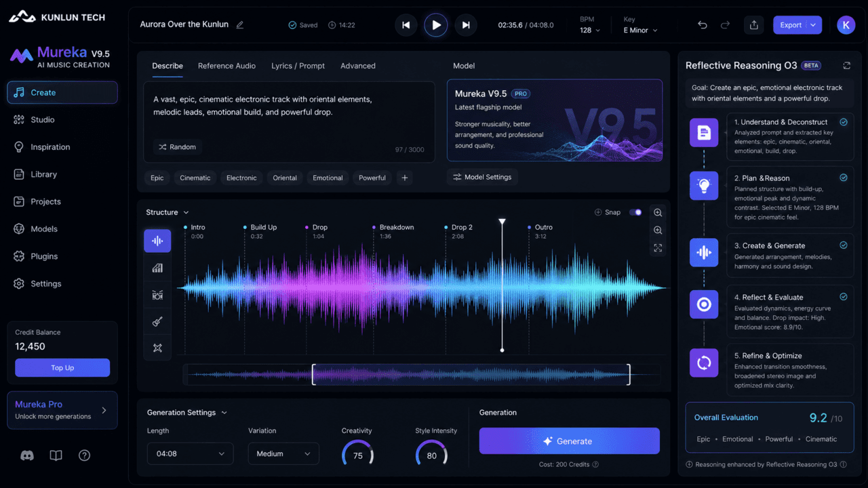Open the Library section in sidebar
Image resolution: width=868 pixels, height=488 pixels.
tap(62, 174)
